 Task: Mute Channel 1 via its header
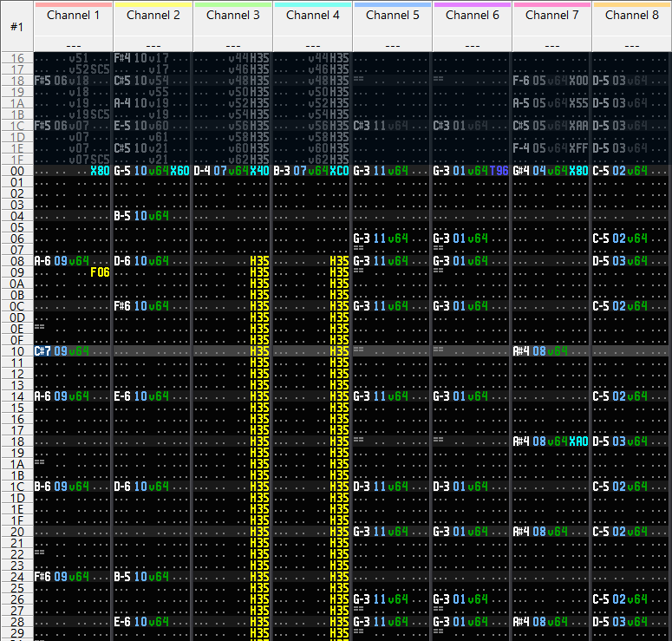73,16
